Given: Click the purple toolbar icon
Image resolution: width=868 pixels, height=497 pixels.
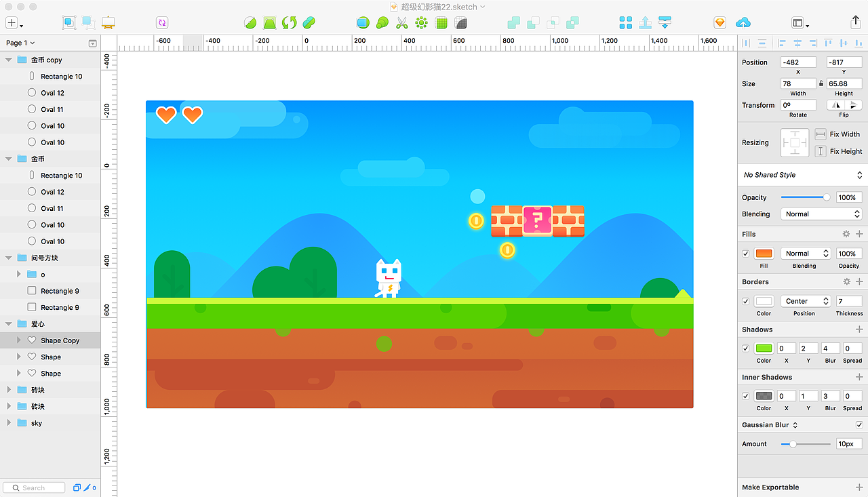Looking at the screenshot, I should coord(161,23).
